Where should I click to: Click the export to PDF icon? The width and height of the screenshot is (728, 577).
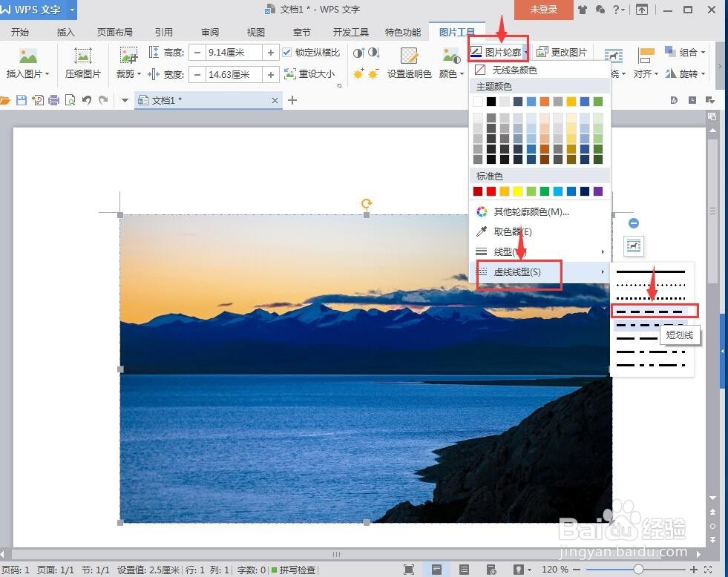(38, 100)
